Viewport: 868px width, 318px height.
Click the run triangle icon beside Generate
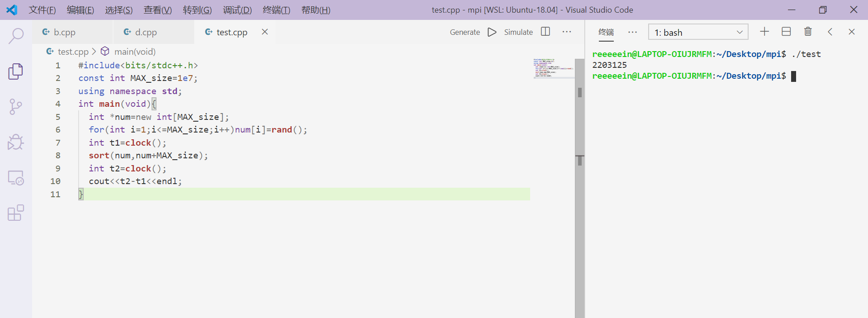pyautogui.click(x=492, y=32)
